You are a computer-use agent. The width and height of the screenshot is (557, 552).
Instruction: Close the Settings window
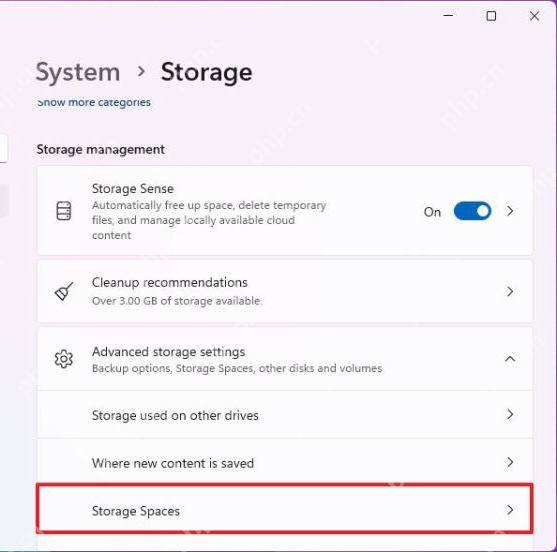pyautogui.click(x=534, y=16)
